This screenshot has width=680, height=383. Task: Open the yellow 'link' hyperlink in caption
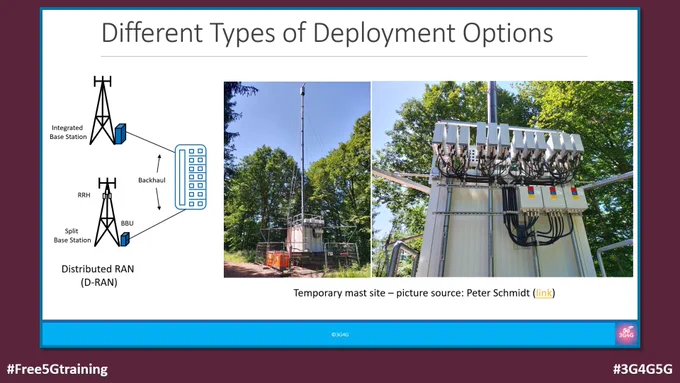(x=544, y=293)
